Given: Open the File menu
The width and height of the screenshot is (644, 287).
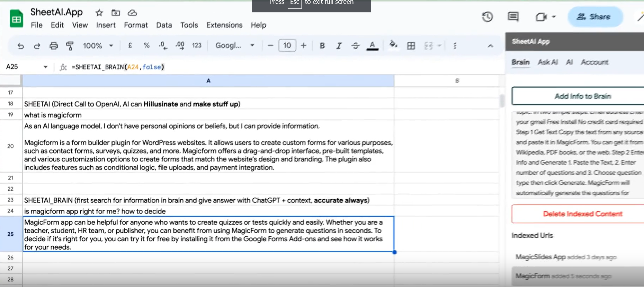Looking at the screenshot, I should [37, 25].
